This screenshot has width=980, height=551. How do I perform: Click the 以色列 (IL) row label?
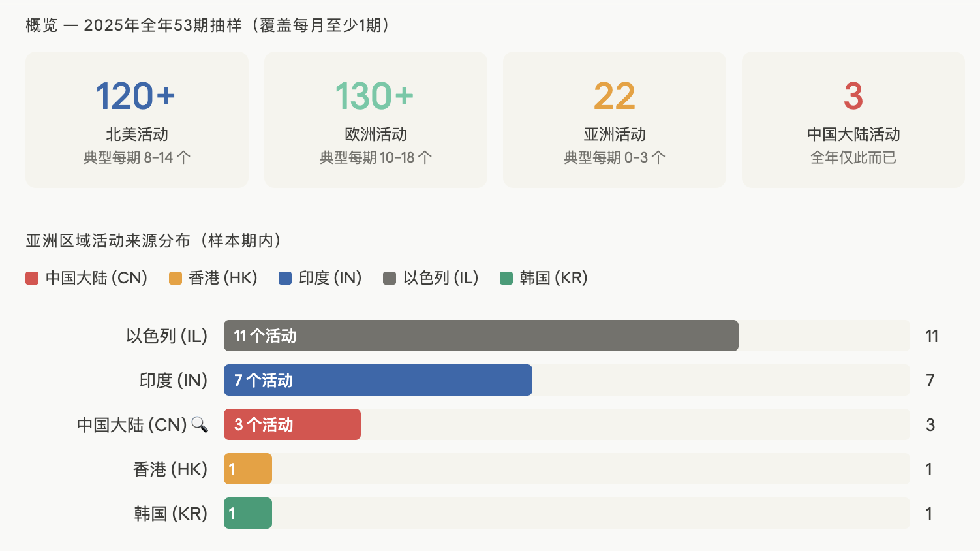(167, 336)
